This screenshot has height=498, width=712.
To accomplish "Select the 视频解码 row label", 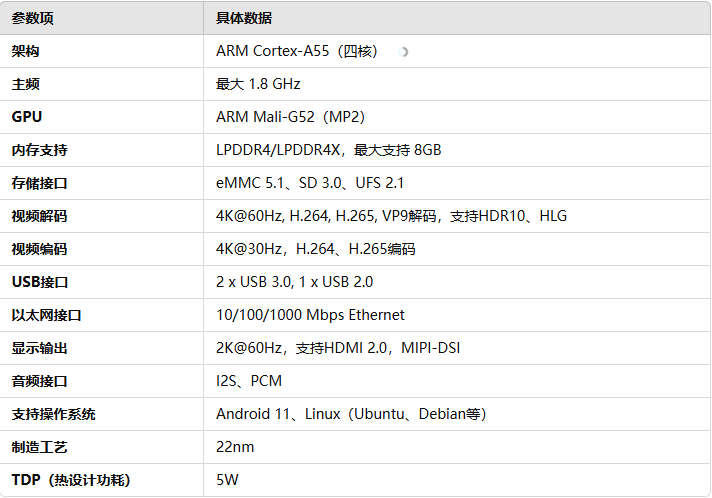I will [x=40, y=216].
